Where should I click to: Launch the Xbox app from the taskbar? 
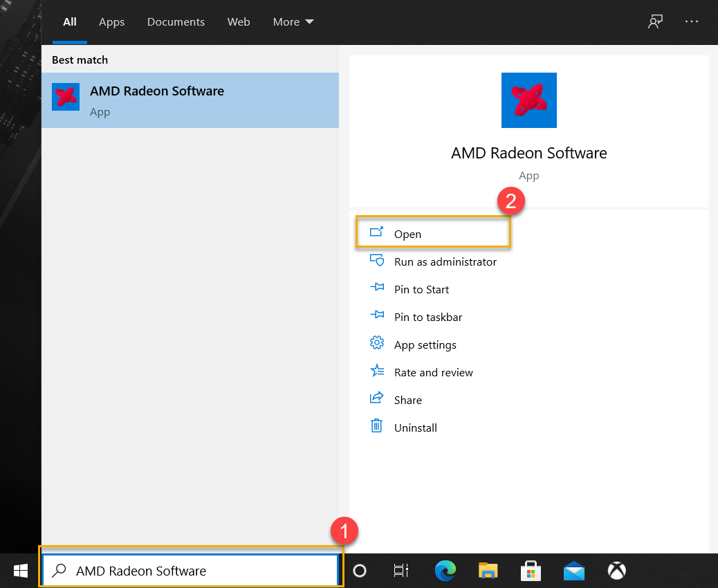click(x=617, y=571)
